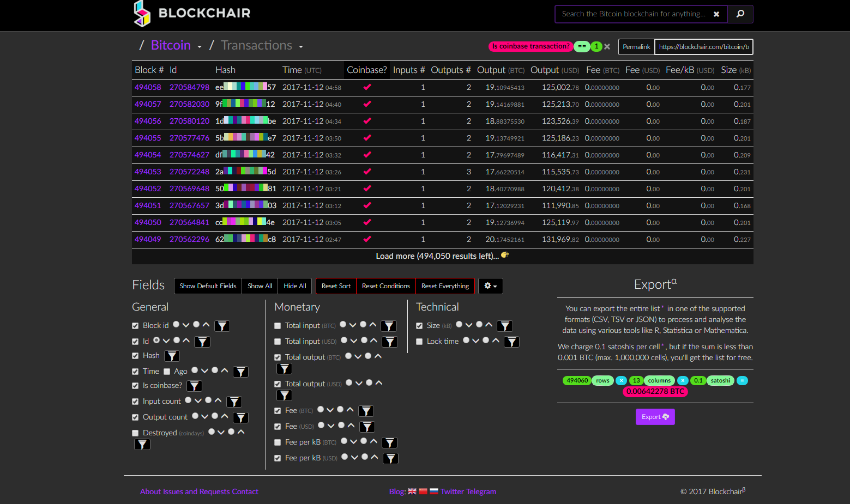850x504 pixels.
Task: Check the Total input BTC checkbox
Action: pyautogui.click(x=278, y=326)
